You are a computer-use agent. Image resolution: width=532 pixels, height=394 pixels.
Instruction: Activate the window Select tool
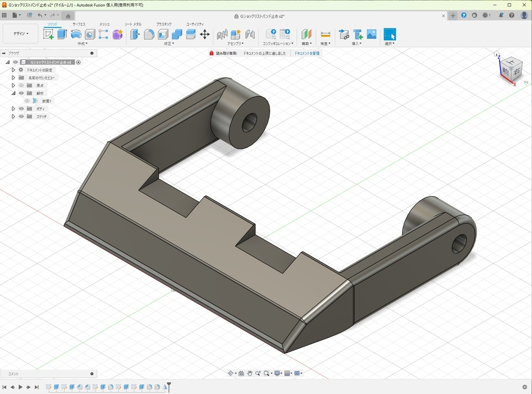point(390,34)
